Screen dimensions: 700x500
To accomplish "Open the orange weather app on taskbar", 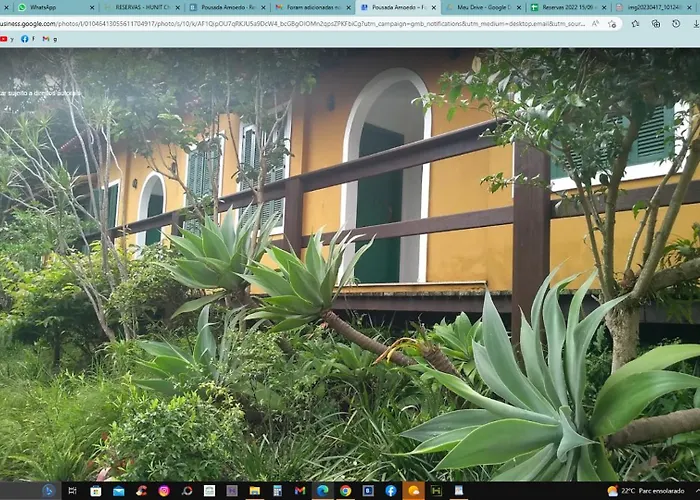I will point(413,491).
